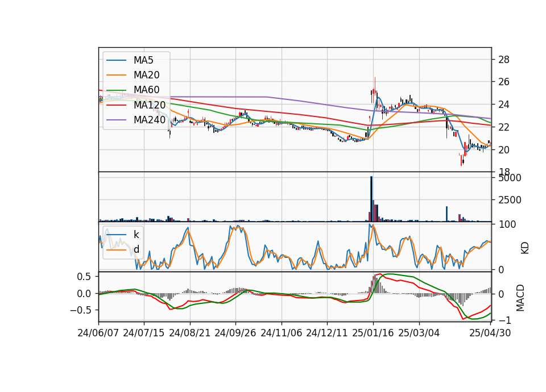Click the 24/12/11 date axis label

coord(327,333)
